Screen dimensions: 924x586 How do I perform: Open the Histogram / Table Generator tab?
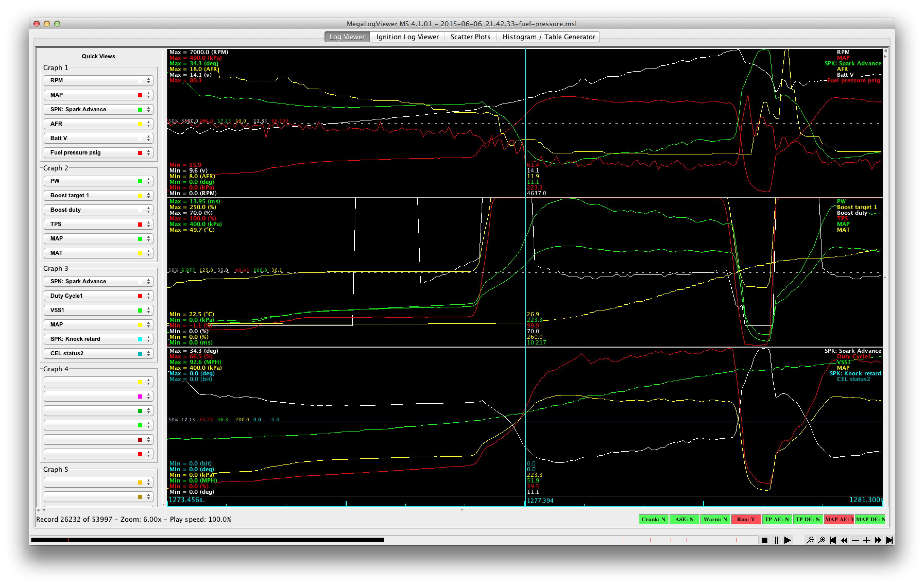(x=549, y=37)
